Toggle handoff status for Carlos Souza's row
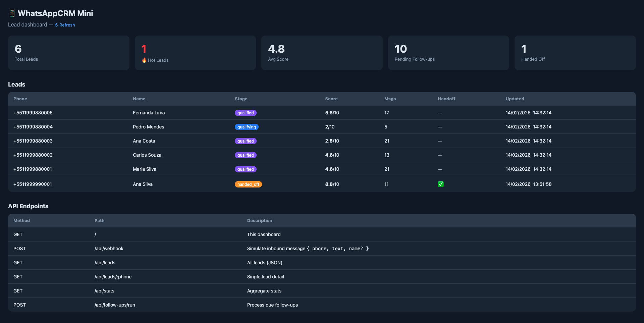 click(x=439, y=155)
